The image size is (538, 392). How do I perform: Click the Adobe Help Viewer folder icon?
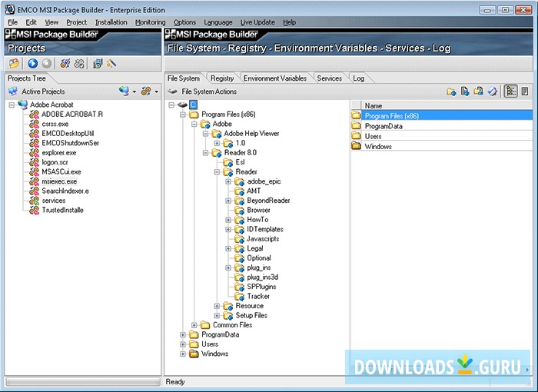coord(217,134)
